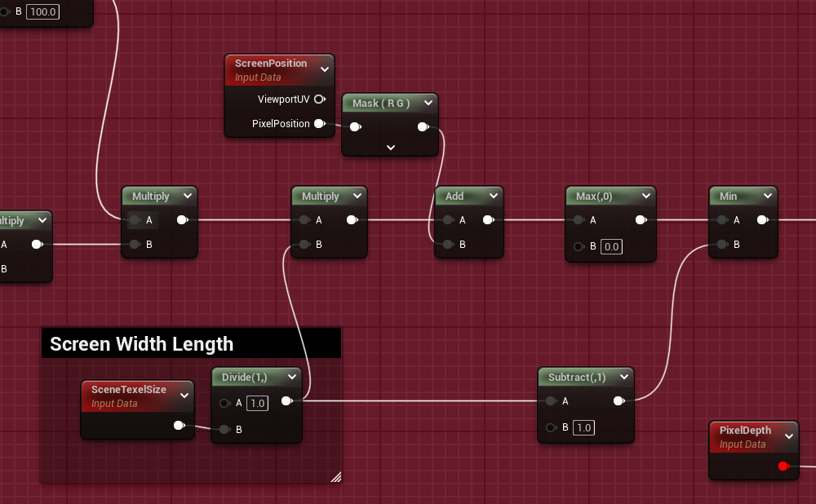Click the Min node output pin
Image resolution: width=816 pixels, height=504 pixels.
tap(761, 220)
